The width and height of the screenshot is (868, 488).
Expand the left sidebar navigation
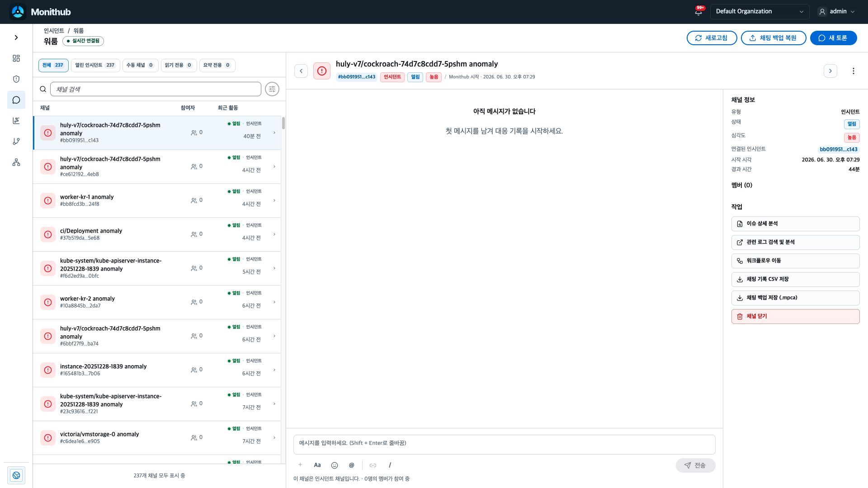coord(16,38)
